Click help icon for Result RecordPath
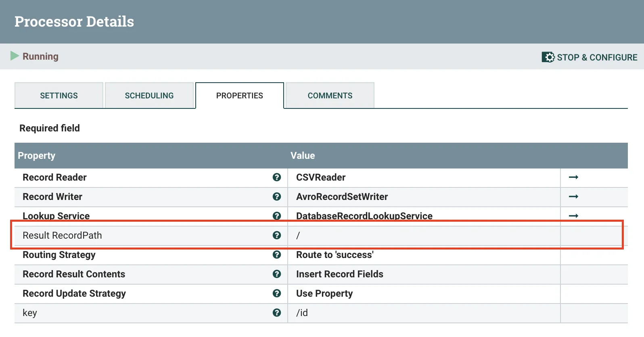 pos(277,235)
